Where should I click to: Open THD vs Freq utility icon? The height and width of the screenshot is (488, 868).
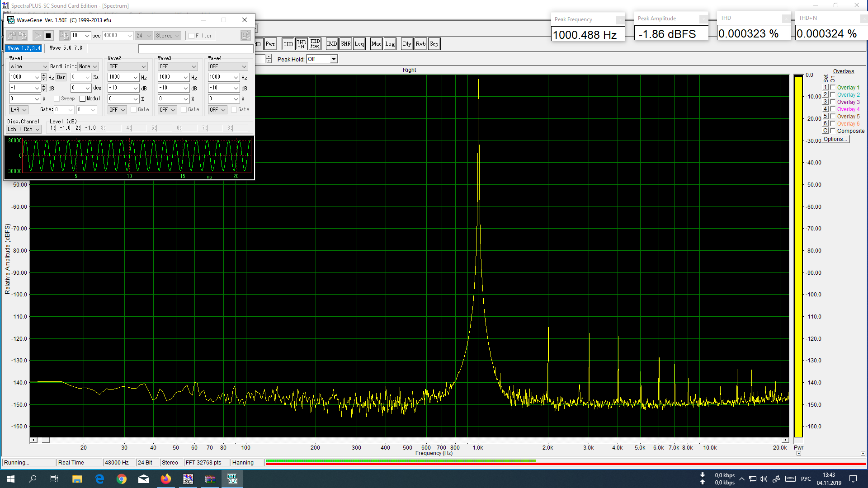click(315, 44)
